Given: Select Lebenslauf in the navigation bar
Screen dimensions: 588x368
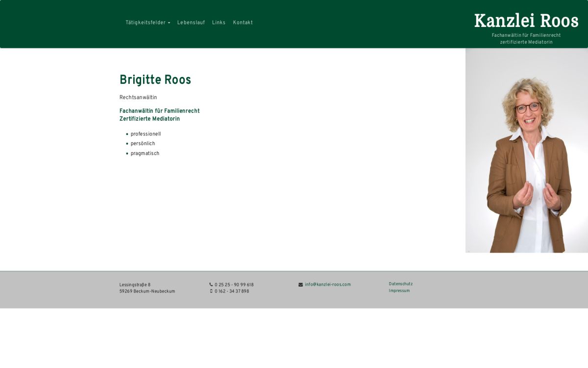Looking at the screenshot, I should (x=191, y=23).
